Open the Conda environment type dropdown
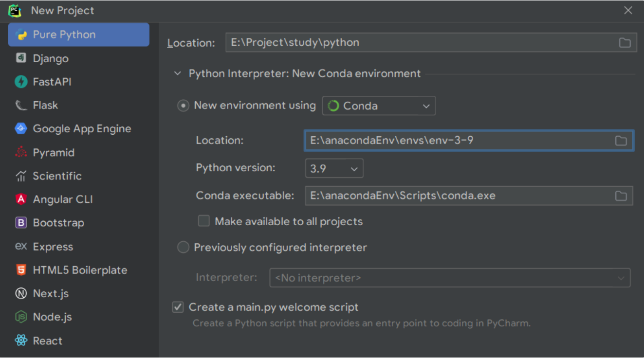 (379, 106)
